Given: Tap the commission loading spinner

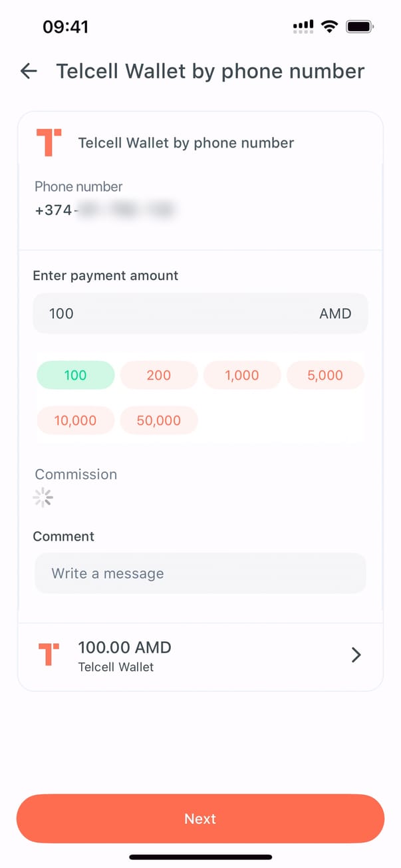Looking at the screenshot, I should [x=43, y=498].
